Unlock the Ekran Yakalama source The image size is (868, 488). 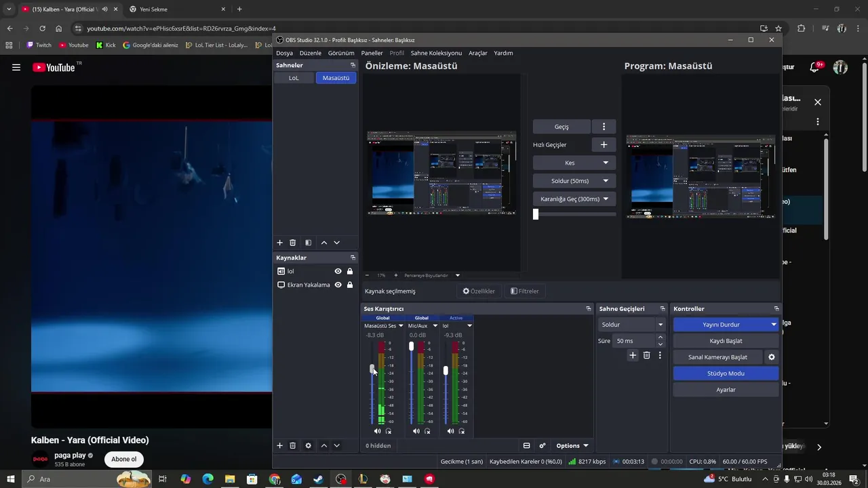(350, 285)
